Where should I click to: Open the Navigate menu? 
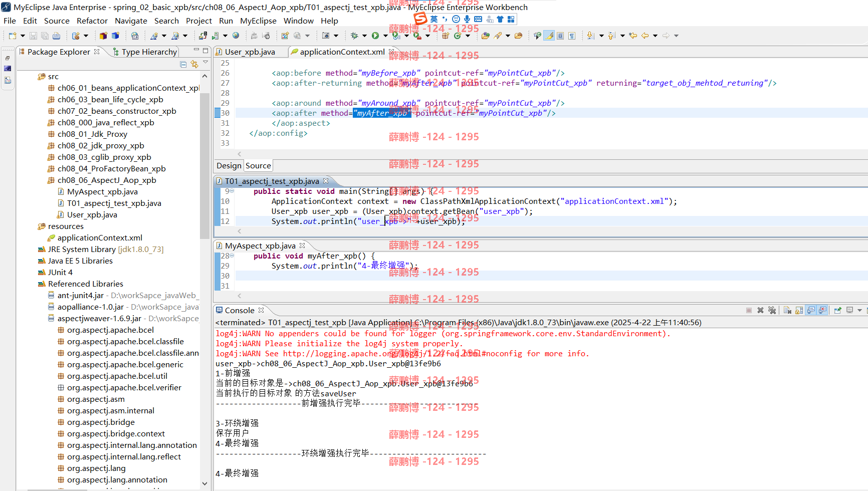click(x=131, y=21)
